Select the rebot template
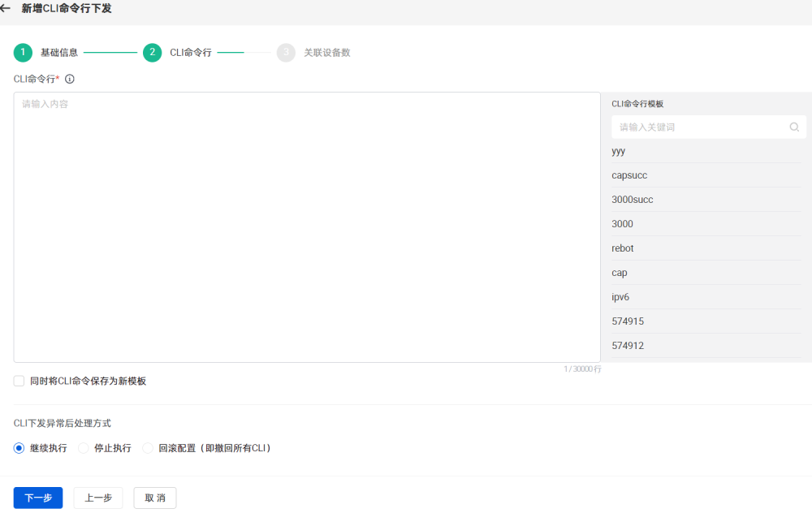 623,248
